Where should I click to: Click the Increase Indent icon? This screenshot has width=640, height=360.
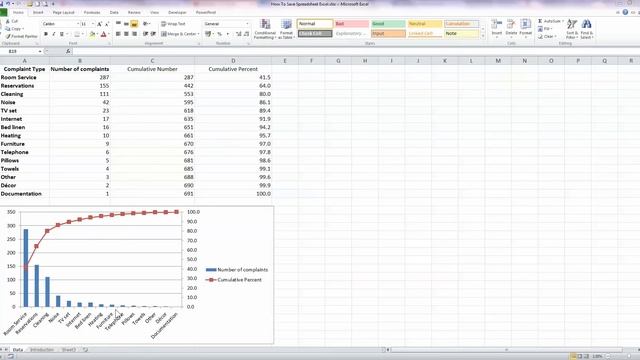(153, 34)
